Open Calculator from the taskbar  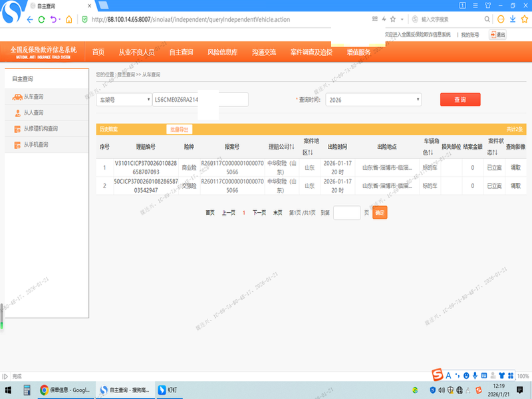[27, 390]
